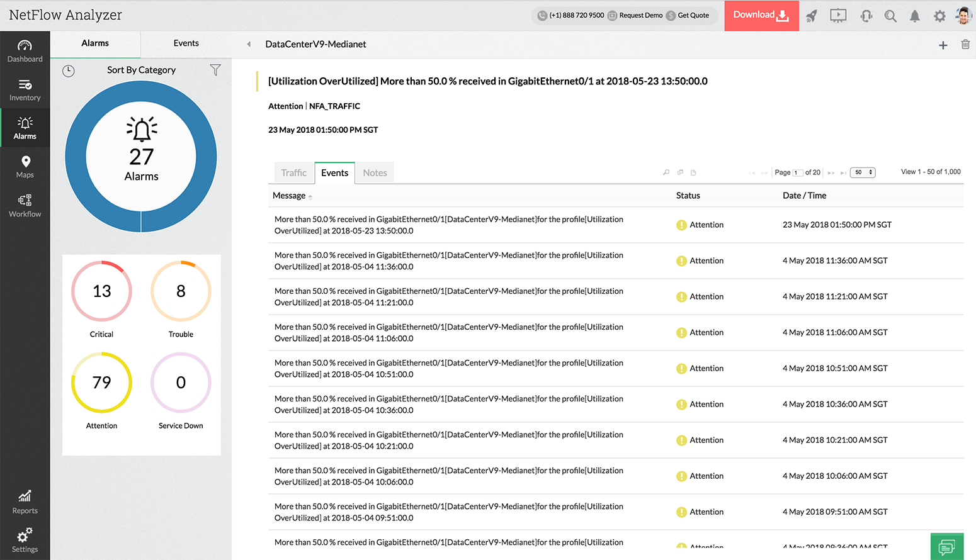Click the trash delete icon
Viewport: 976px width, 560px height.
[965, 44]
